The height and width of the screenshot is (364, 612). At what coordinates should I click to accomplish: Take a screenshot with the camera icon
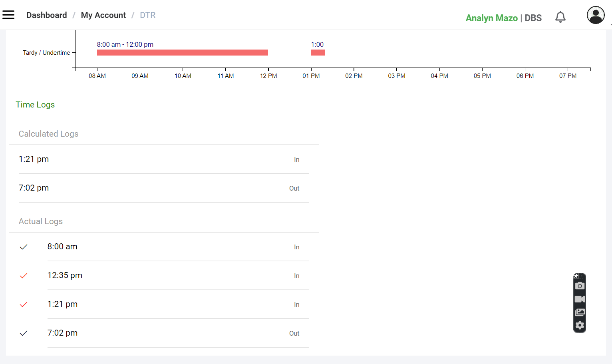(580, 286)
